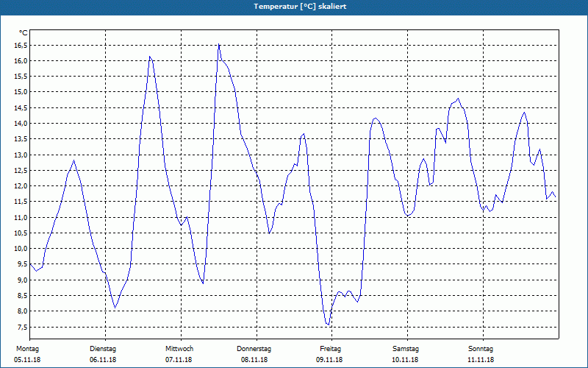588x368 pixels.
Task: Click the 09.11.18 date label
Action: coord(329,360)
